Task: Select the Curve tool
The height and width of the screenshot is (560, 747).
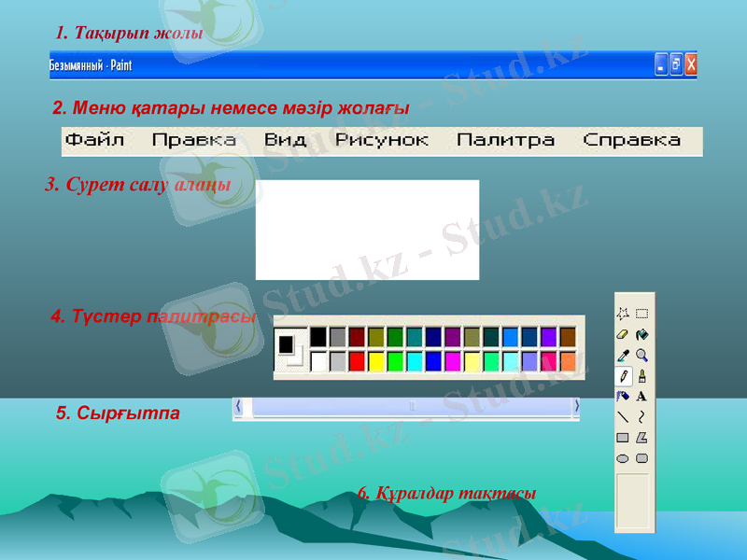Action: 643,415
